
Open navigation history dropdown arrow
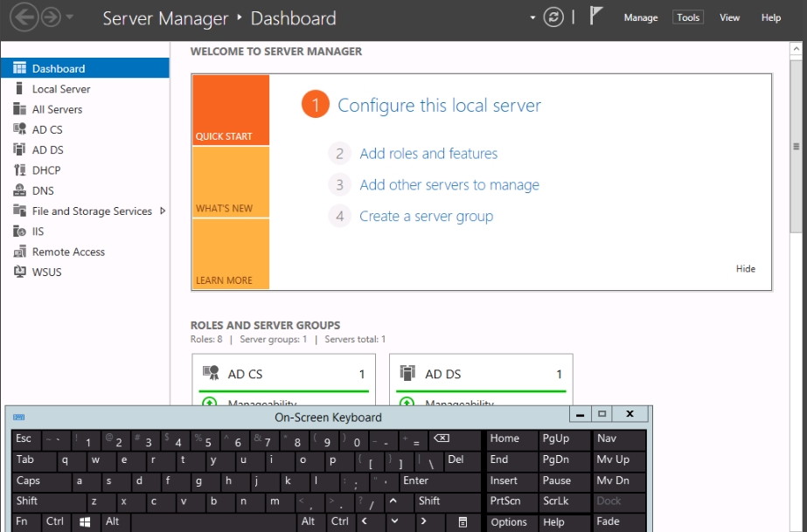point(70,17)
